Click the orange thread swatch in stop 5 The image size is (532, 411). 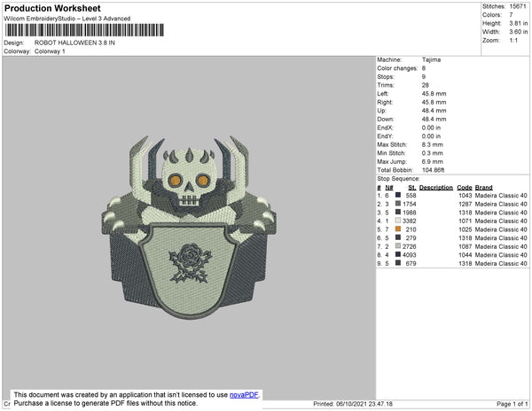click(399, 229)
